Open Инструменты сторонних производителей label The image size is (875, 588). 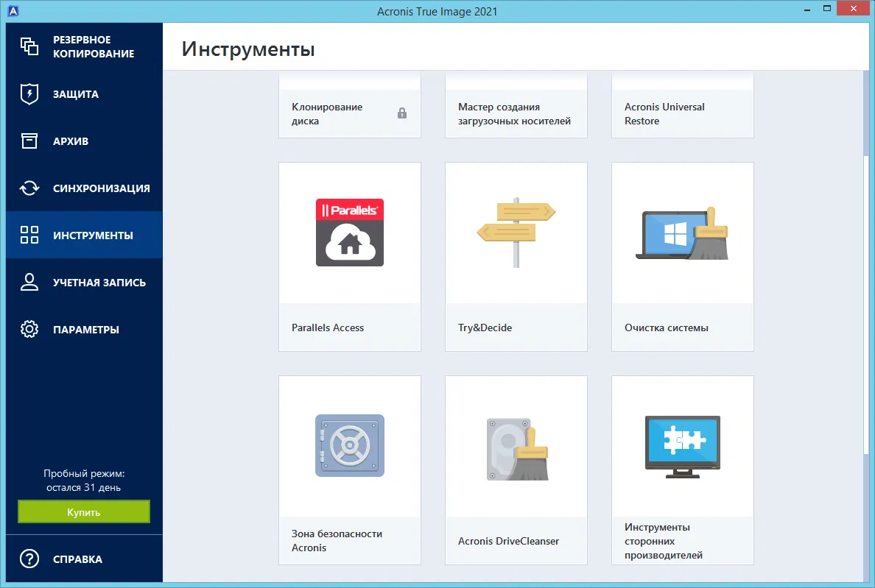[663, 541]
